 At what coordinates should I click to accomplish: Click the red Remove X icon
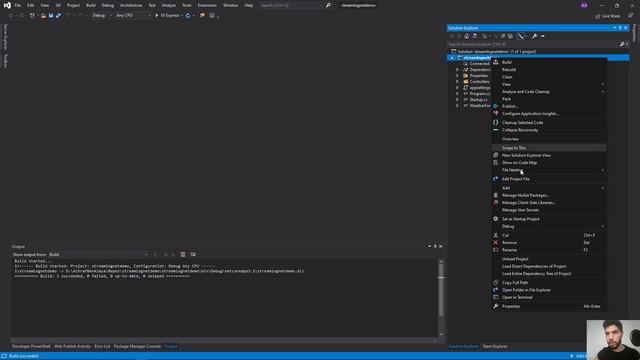(x=496, y=242)
